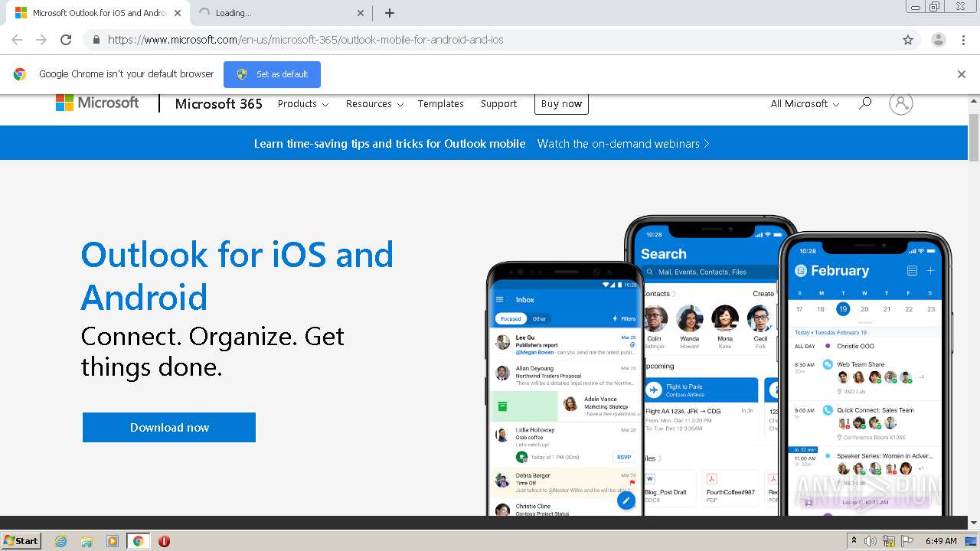Open red Opera taskbar icon

click(164, 541)
